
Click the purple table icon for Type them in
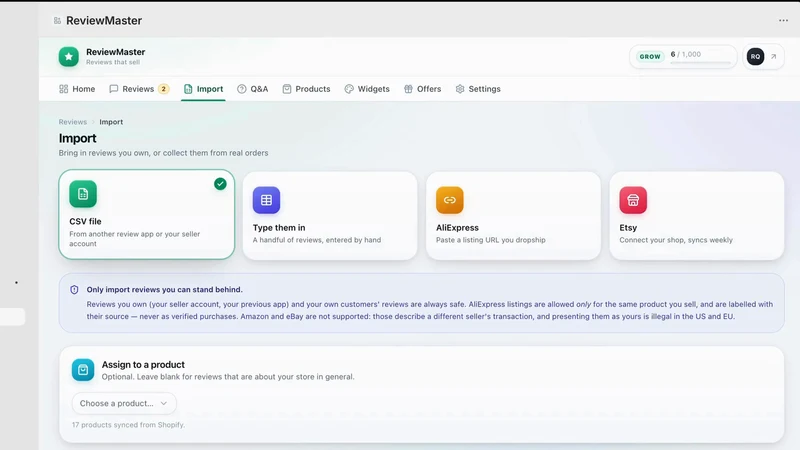(x=266, y=200)
